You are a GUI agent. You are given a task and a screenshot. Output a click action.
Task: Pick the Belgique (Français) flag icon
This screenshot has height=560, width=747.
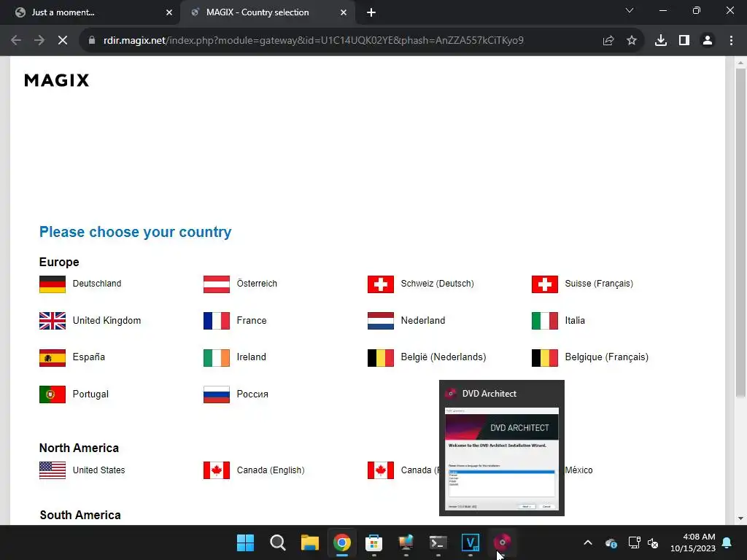[544, 358]
